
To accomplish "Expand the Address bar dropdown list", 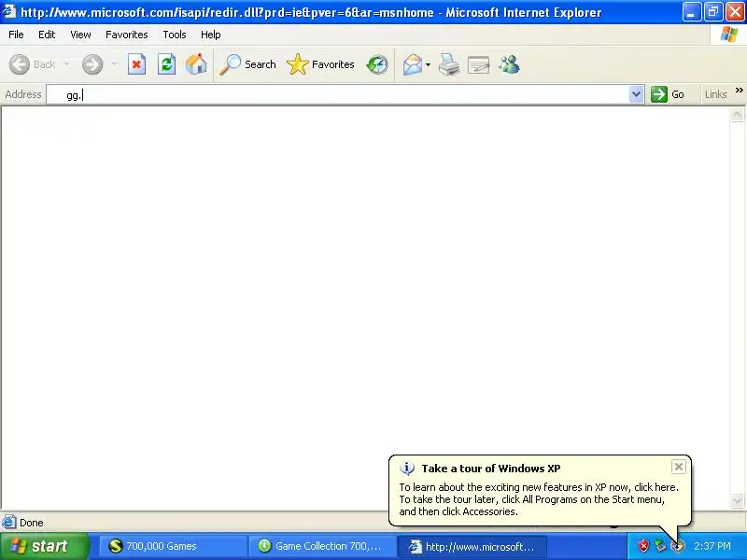I will pos(636,94).
